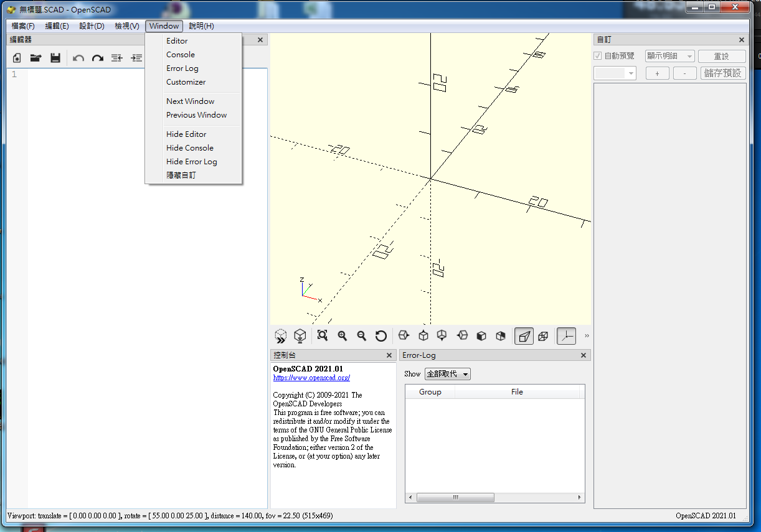Open the 檔案(F) menu
Viewport: 761px width, 532px height.
[x=23, y=26]
